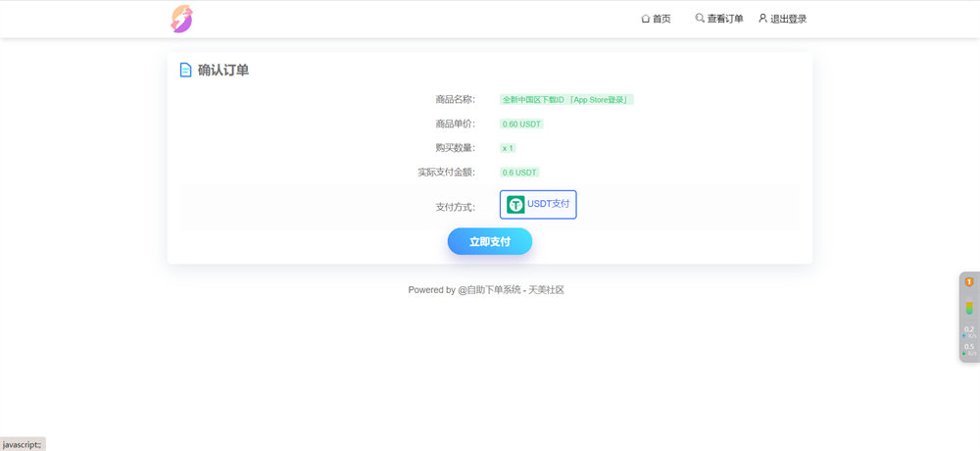980x451 pixels.
Task: Click the orange shield icon in side widget
Action: pos(969,282)
